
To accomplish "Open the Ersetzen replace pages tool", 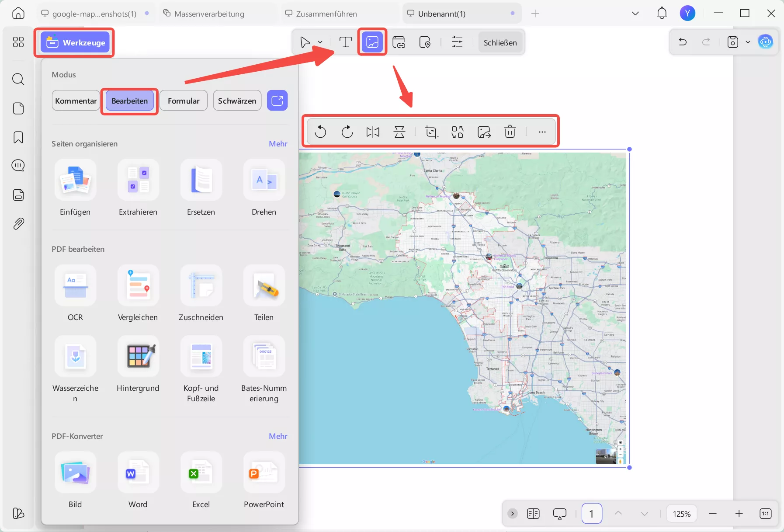I will (201, 188).
